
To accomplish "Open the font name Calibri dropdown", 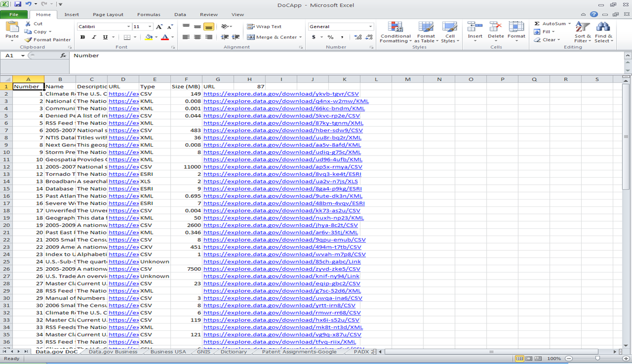I will click(x=129, y=27).
